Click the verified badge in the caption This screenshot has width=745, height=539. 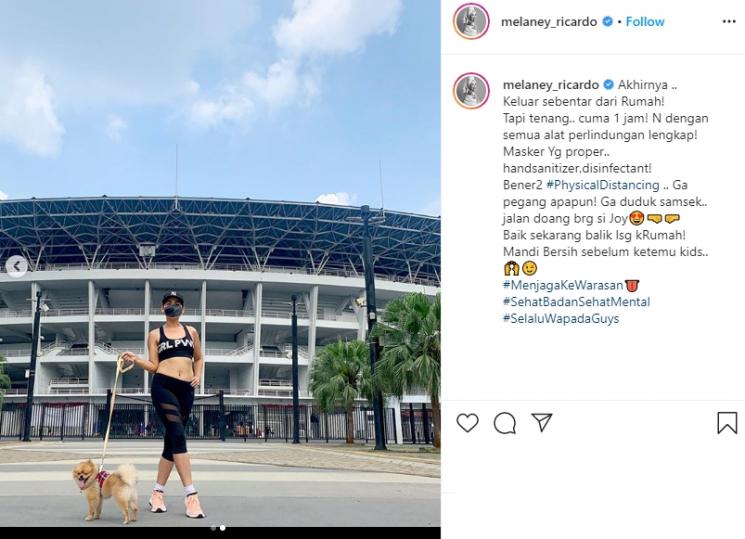point(608,85)
